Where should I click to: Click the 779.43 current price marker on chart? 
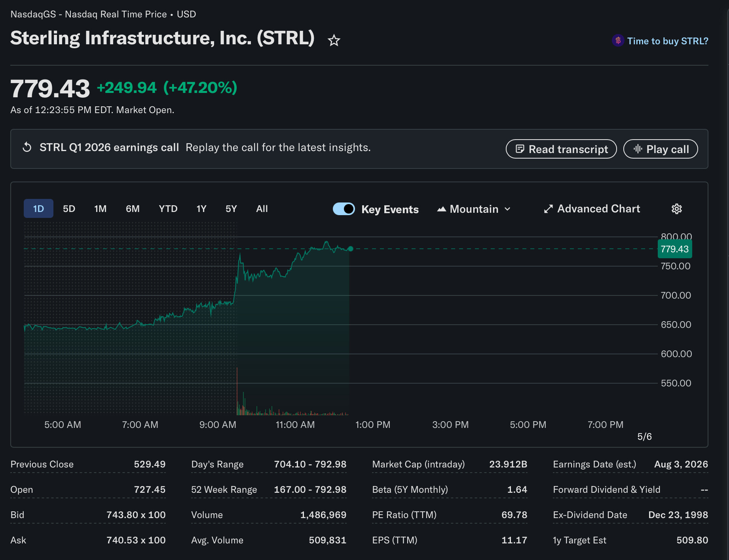point(675,249)
